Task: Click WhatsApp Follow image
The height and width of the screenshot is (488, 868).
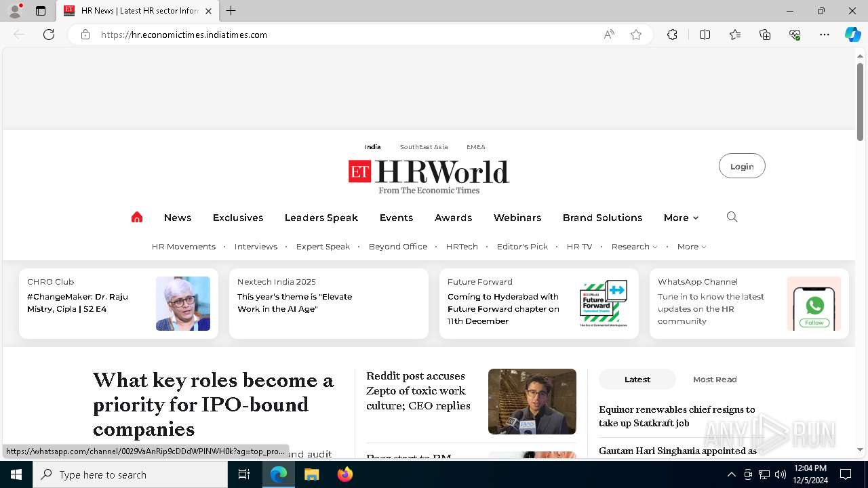Action: coord(814,304)
